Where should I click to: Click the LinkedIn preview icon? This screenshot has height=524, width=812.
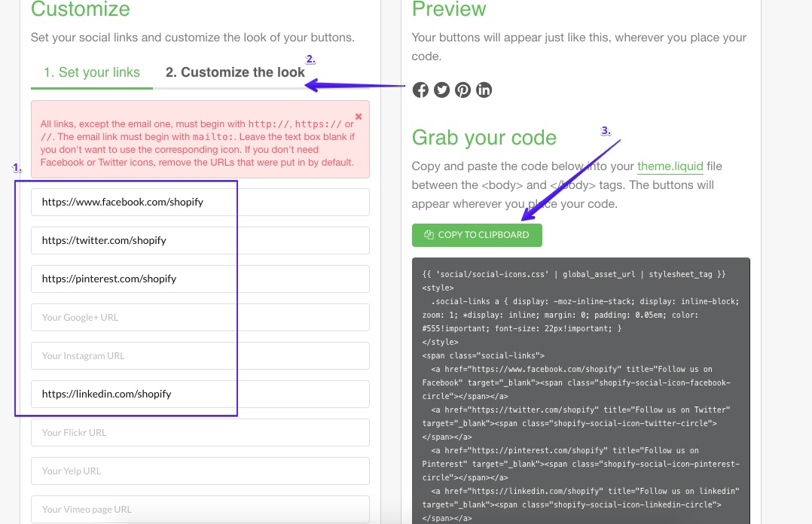[x=484, y=90]
